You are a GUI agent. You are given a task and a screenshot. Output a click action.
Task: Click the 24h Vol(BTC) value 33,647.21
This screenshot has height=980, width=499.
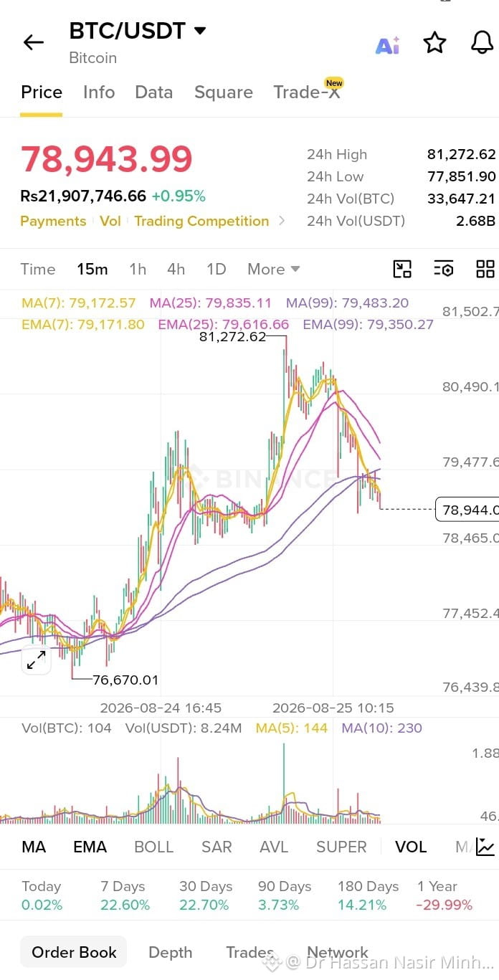(462, 199)
